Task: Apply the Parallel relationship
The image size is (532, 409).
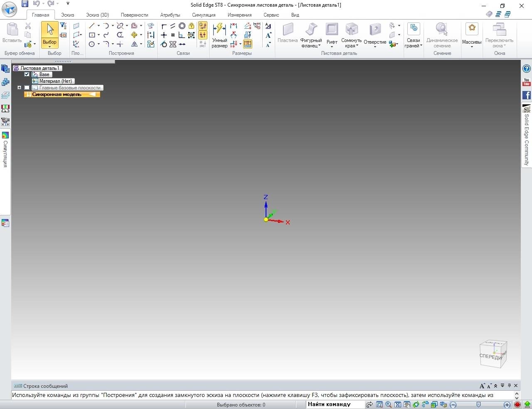Action: [x=173, y=26]
